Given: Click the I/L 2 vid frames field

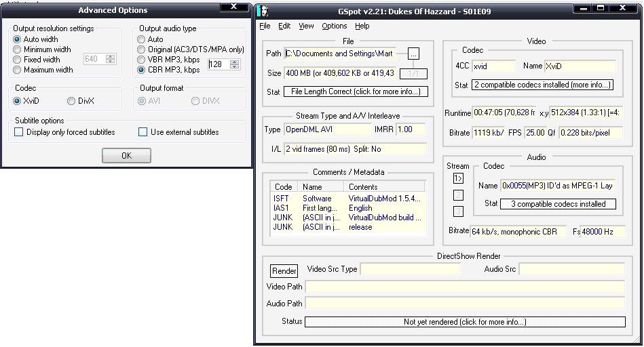Looking at the screenshot, I should pyautogui.click(x=356, y=149).
